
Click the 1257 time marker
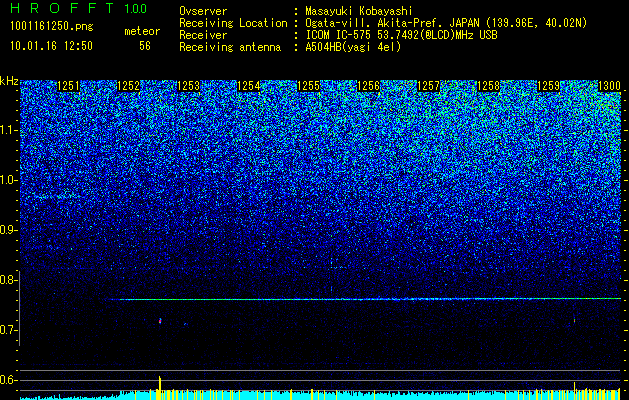click(x=428, y=86)
